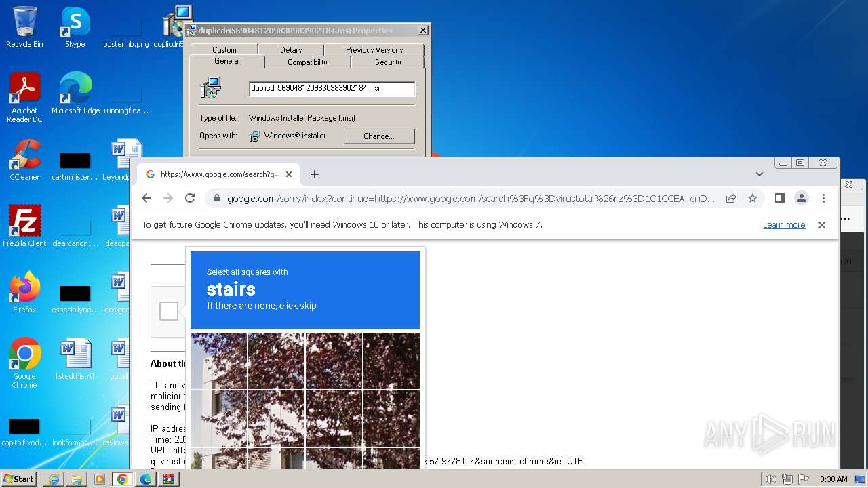Click Chrome back navigation arrow
This screenshot has height=488, width=868.
[x=146, y=198]
